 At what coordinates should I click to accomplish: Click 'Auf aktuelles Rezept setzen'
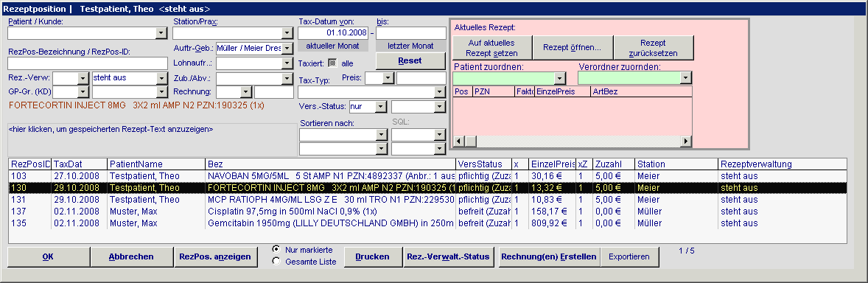click(492, 48)
